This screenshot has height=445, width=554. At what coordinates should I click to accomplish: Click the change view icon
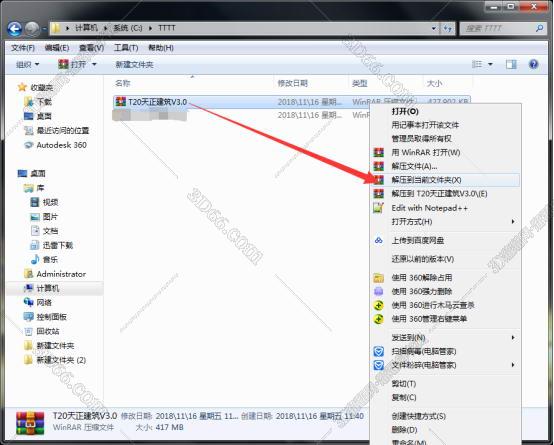click(477, 64)
